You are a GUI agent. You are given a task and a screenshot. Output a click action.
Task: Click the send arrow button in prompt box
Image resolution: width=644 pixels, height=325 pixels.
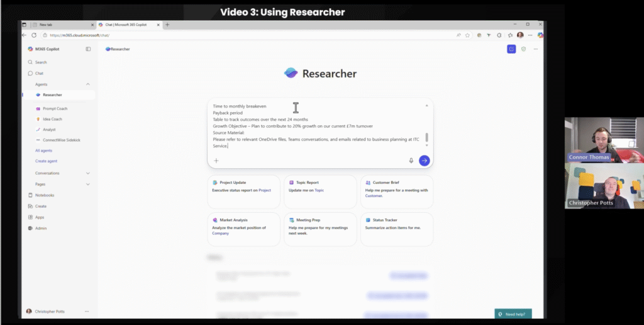click(x=425, y=161)
